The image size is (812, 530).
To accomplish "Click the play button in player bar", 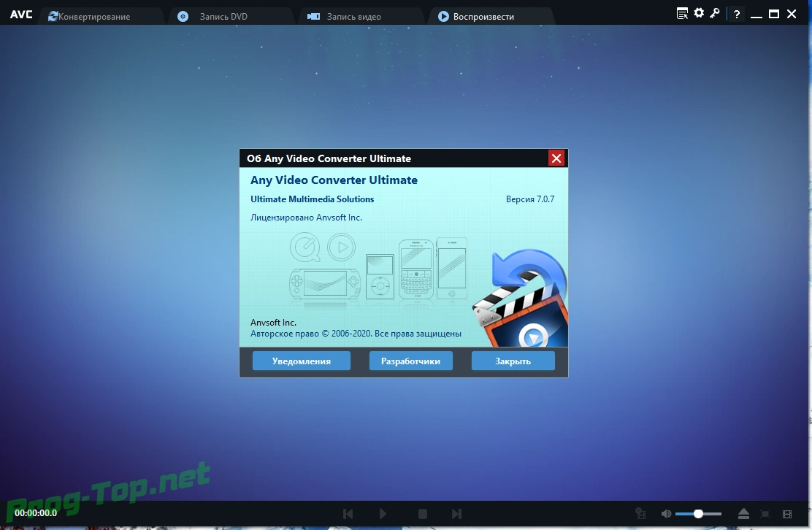I will pyautogui.click(x=383, y=514).
